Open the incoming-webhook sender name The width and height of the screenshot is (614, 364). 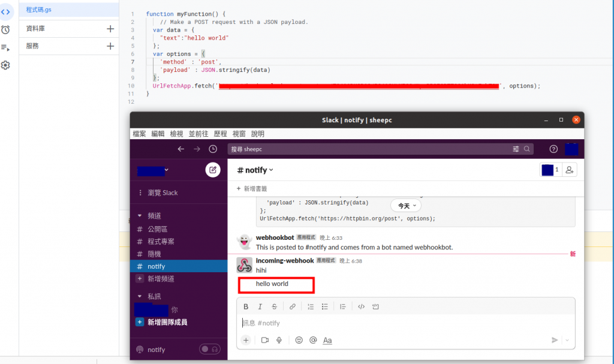tap(285, 261)
